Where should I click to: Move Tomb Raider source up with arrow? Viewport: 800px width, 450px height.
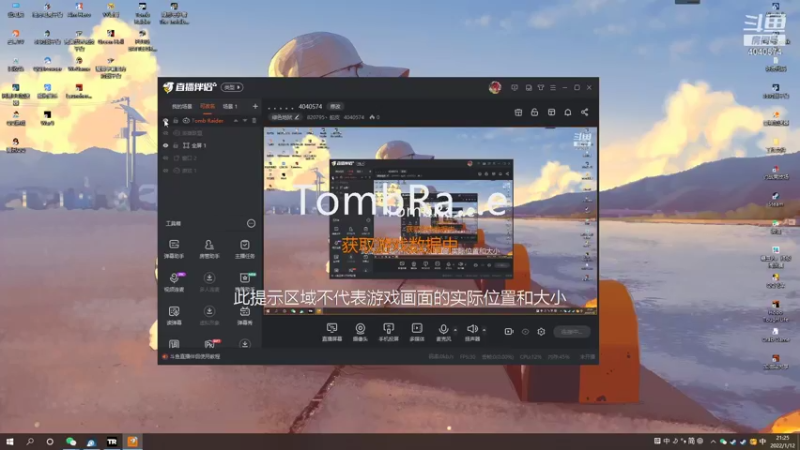[236, 121]
